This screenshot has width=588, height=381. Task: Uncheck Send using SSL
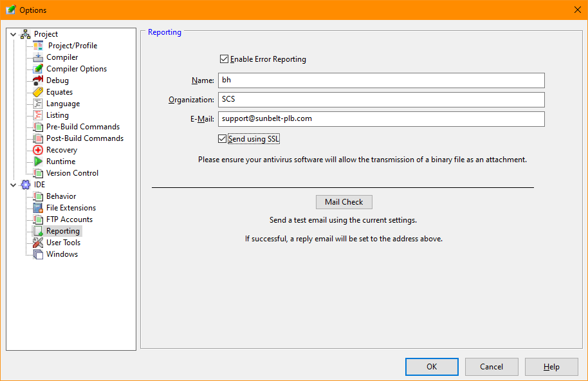click(221, 138)
